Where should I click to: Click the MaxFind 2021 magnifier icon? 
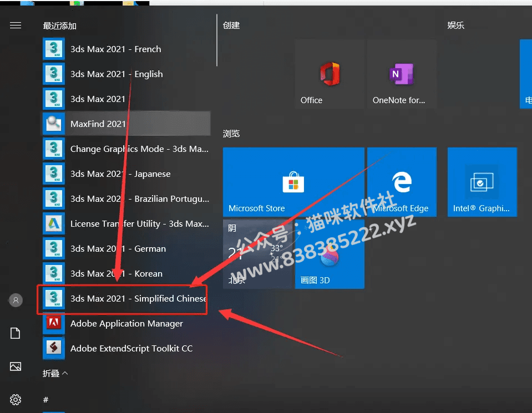pos(54,124)
